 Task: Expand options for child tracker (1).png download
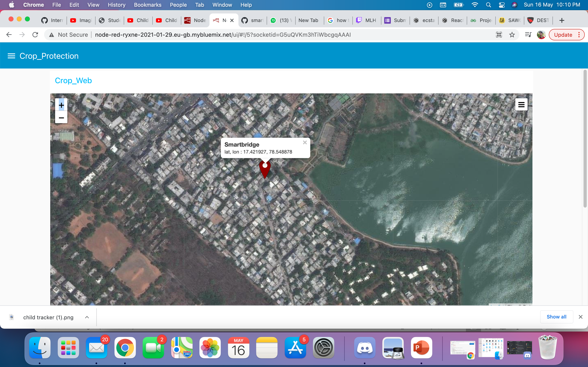point(87,317)
